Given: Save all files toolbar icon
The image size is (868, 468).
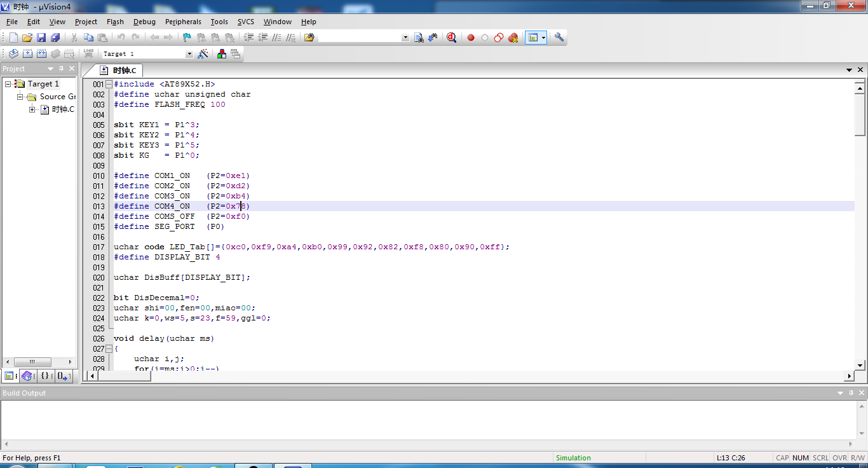Looking at the screenshot, I should click(x=55, y=38).
